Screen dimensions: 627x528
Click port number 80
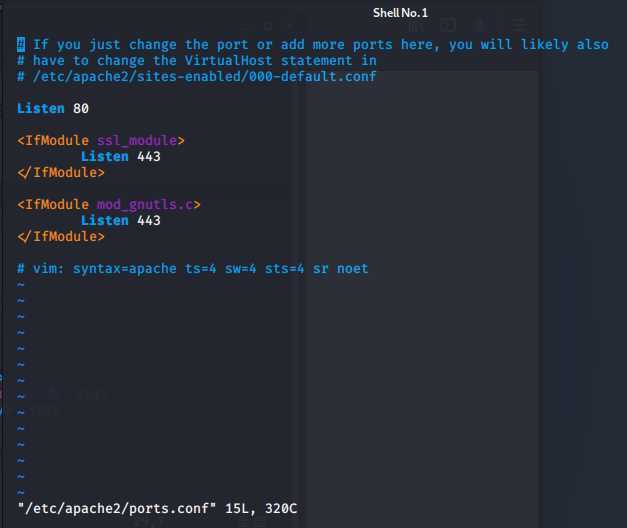click(x=81, y=108)
